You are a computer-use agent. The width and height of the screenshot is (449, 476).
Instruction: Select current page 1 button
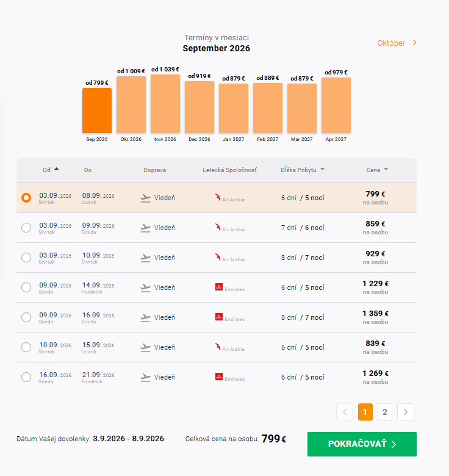pyautogui.click(x=365, y=412)
